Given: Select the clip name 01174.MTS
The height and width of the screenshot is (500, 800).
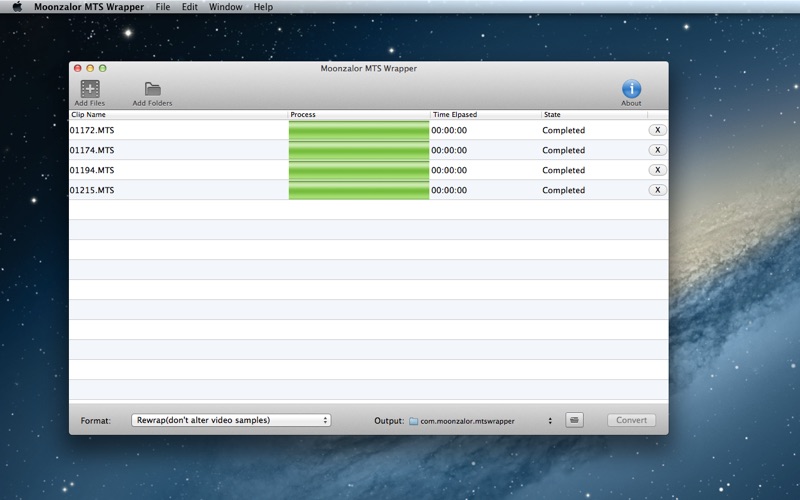Looking at the screenshot, I should point(92,150).
